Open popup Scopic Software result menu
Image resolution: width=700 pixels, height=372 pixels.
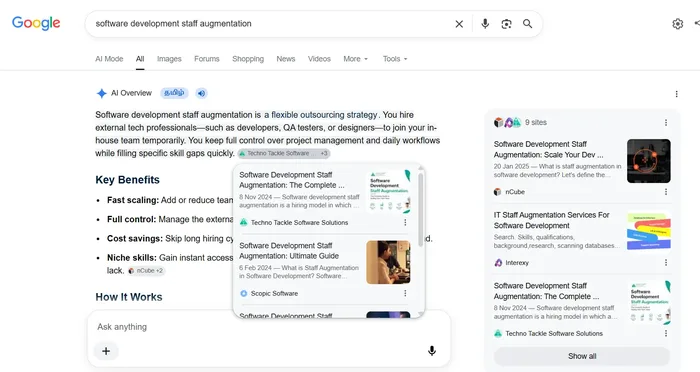pos(405,293)
